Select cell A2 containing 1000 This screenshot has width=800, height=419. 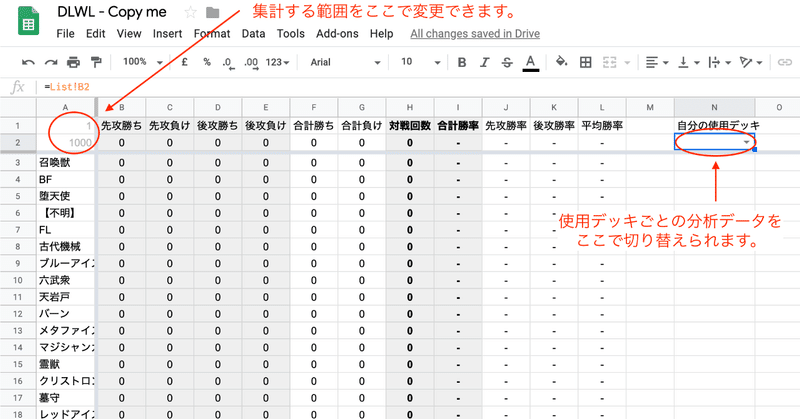pyautogui.click(x=65, y=142)
